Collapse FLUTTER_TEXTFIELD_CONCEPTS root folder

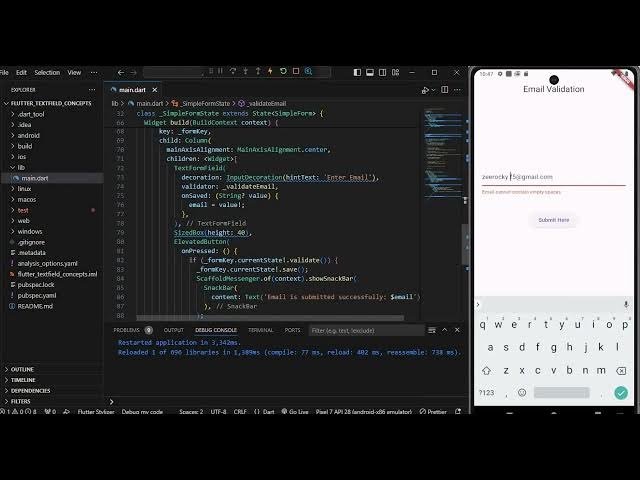(51, 103)
